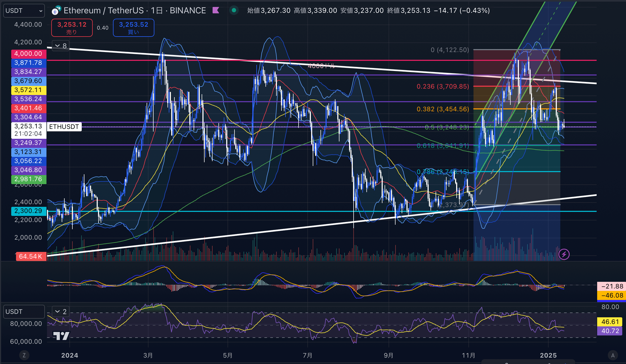
Task: Click the 7月 date on time axis
Action: point(307,355)
